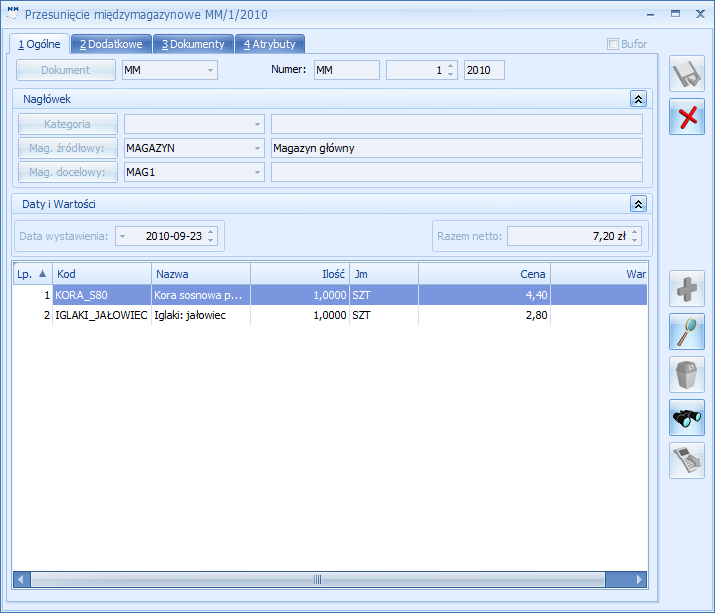Delete item using trash bin icon

click(x=687, y=374)
